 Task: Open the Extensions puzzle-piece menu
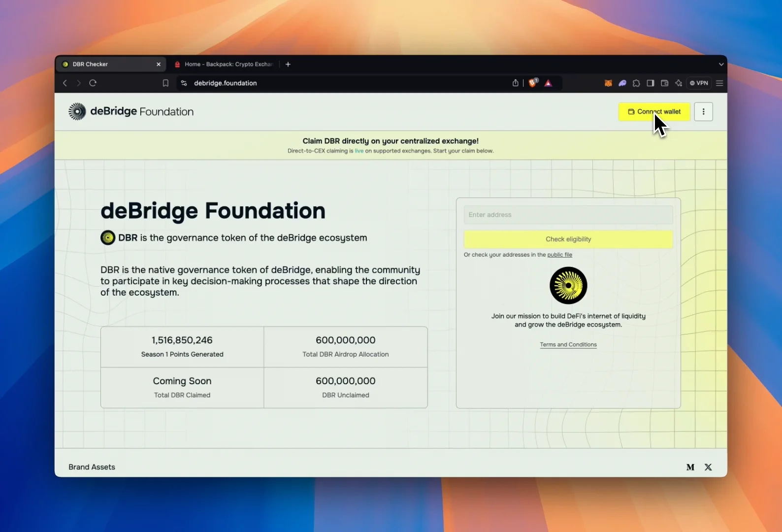[636, 83]
